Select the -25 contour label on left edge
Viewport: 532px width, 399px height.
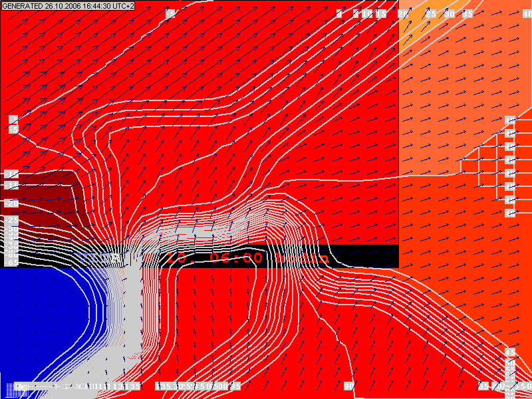[x=11, y=220]
